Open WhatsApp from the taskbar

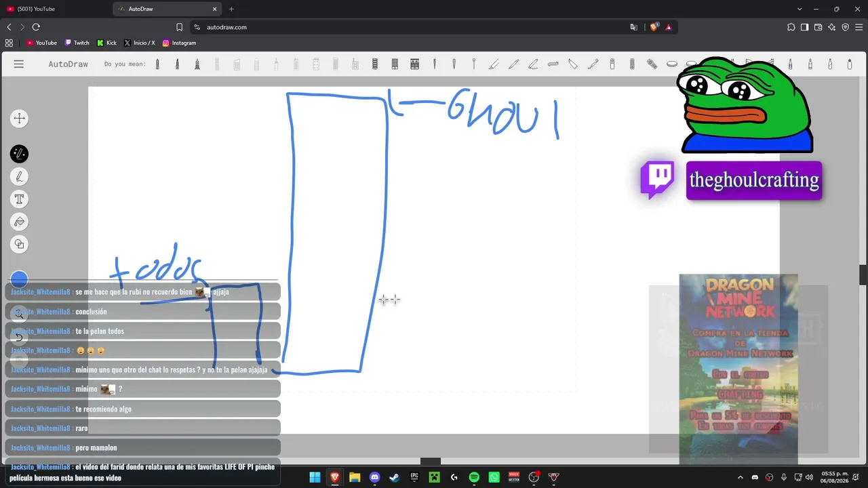pos(494,477)
